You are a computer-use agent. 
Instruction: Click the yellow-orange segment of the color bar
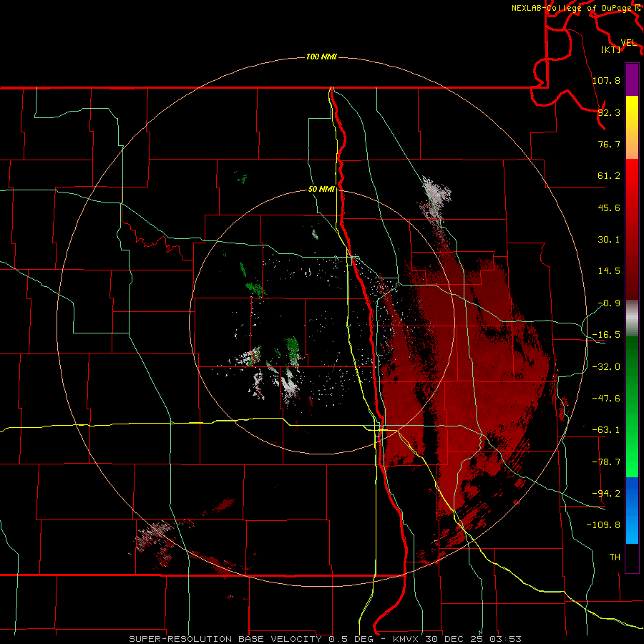point(632,127)
